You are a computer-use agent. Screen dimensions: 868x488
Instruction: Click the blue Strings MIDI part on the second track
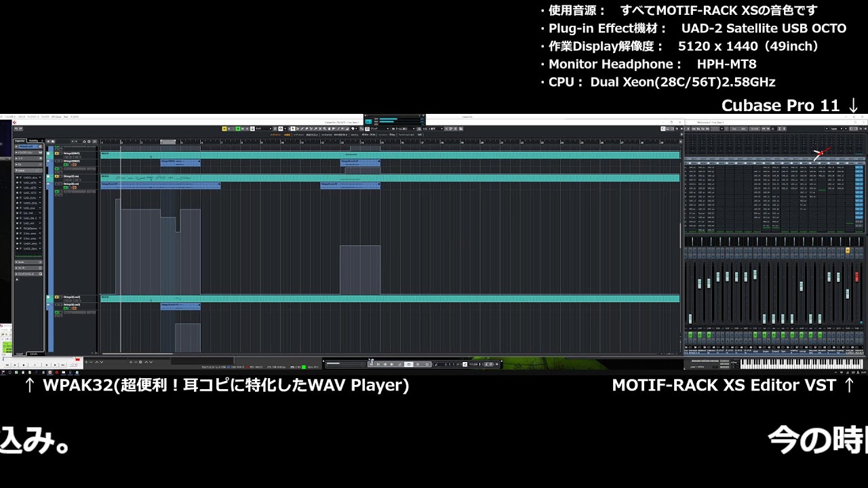click(x=180, y=163)
